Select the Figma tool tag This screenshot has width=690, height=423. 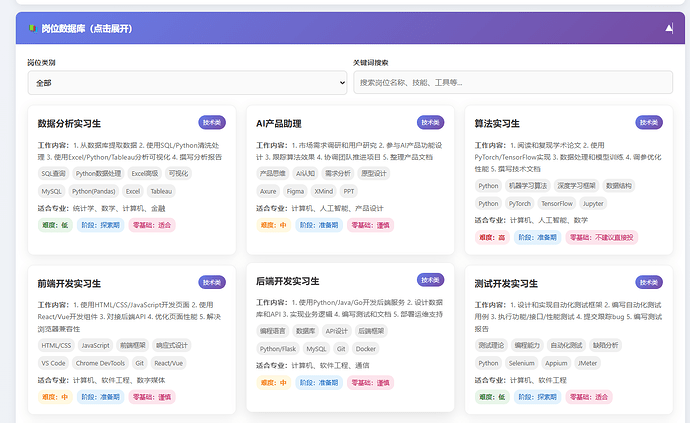[295, 190]
